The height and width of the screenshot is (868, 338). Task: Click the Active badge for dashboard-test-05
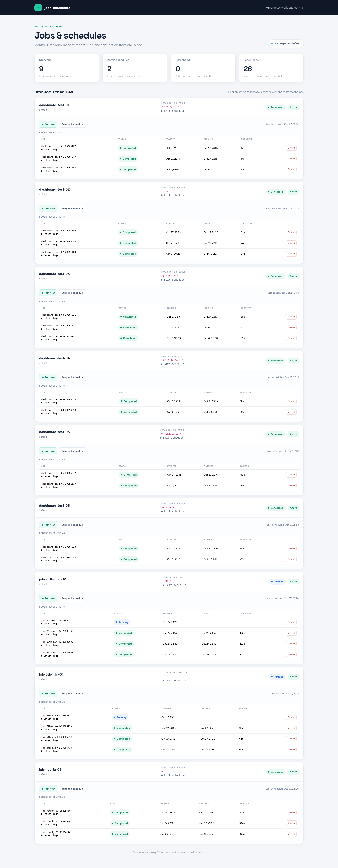click(293, 434)
